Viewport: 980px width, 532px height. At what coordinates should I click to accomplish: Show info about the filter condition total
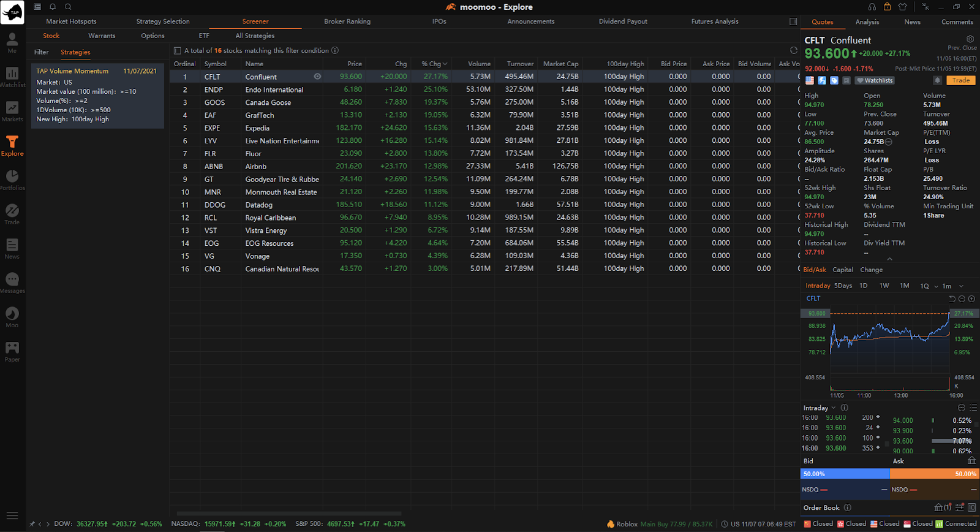(335, 50)
